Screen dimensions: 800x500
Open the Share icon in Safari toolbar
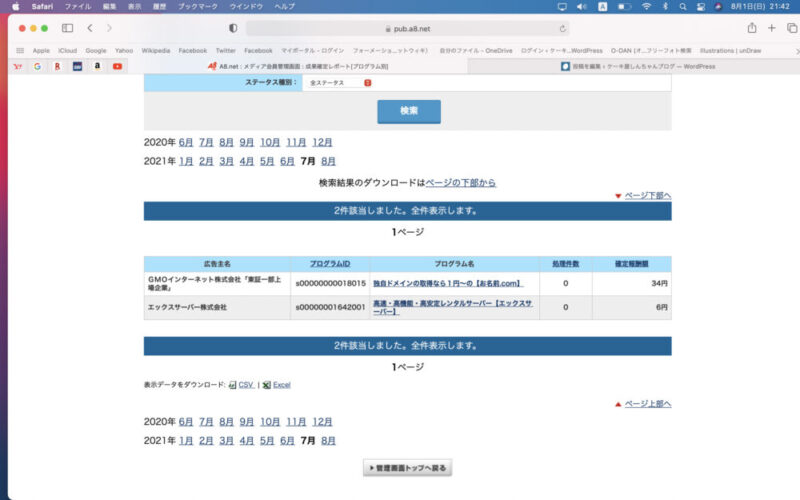[752, 28]
